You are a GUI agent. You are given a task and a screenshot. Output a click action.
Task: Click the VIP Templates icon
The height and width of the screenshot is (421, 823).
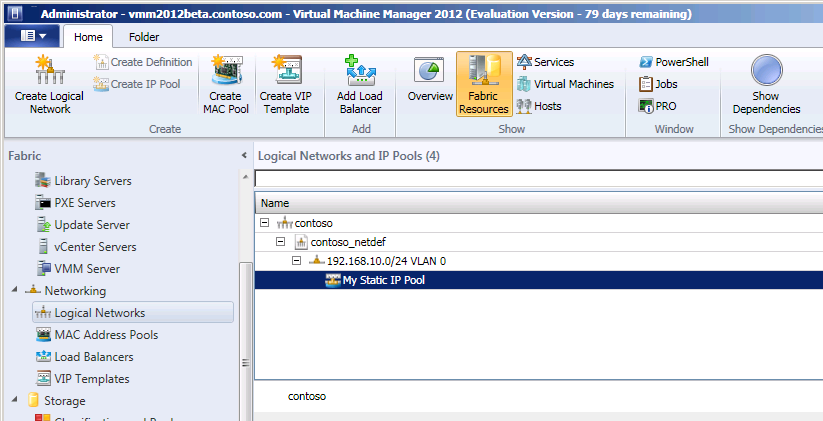[43, 378]
